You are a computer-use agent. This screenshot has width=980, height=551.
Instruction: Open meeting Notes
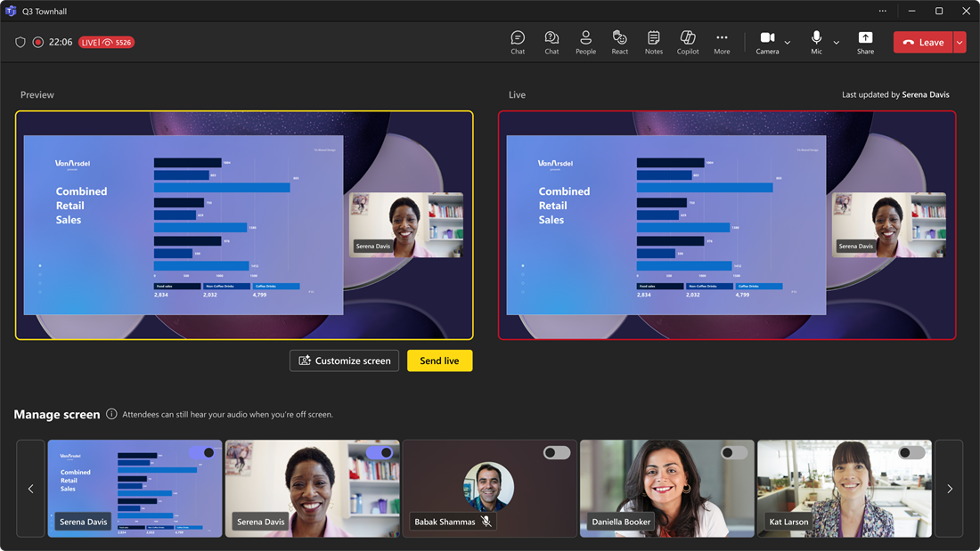(654, 43)
